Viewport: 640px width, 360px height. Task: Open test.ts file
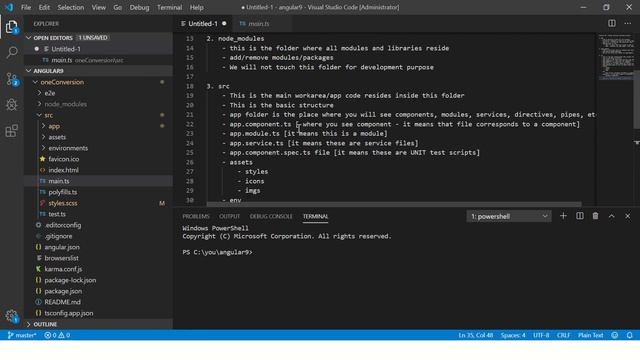[x=98, y=214]
